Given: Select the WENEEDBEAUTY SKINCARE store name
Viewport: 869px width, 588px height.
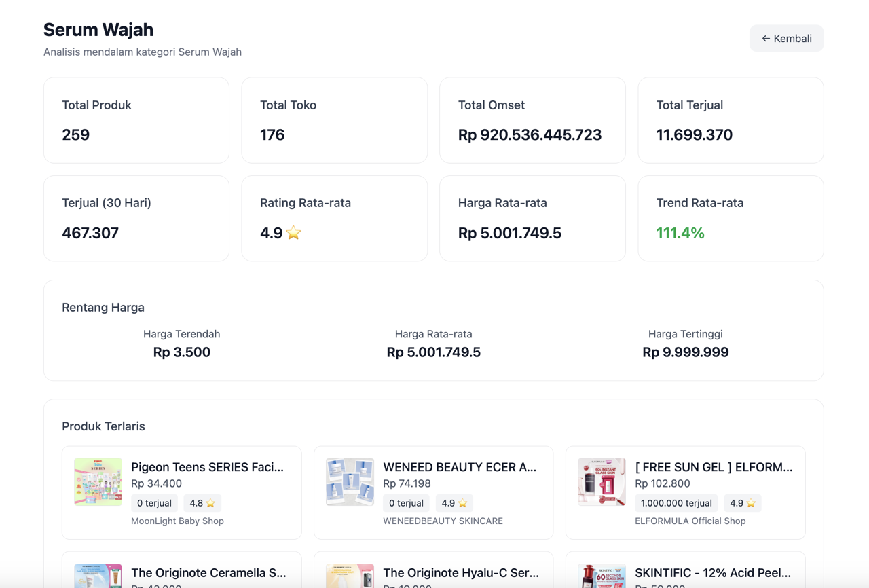Looking at the screenshot, I should (x=443, y=521).
